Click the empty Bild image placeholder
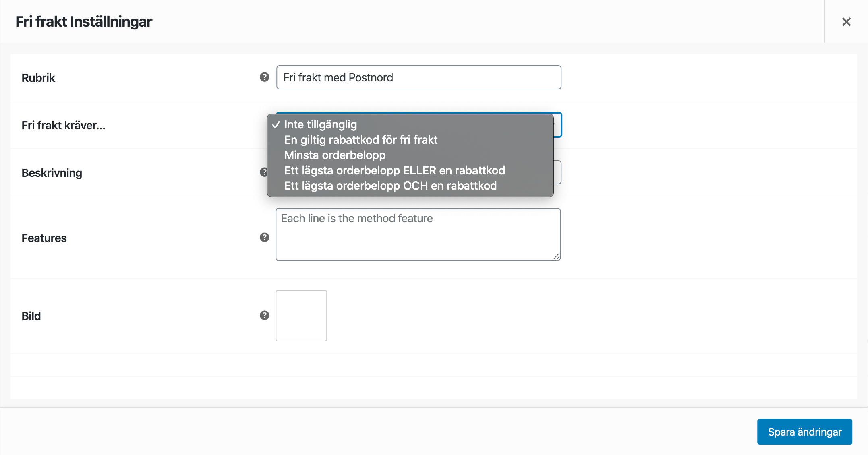Viewport: 868px width, 455px height. tap(301, 316)
